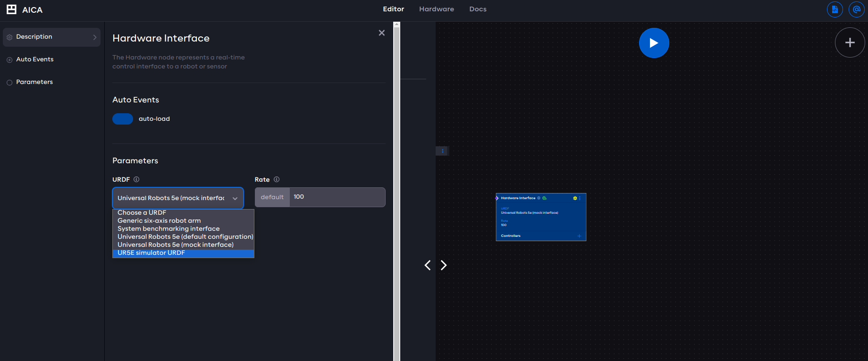The height and width of the screenshot is (361, 868).
Task: Start the application with the blue play button
Action: tap(654, 43)
